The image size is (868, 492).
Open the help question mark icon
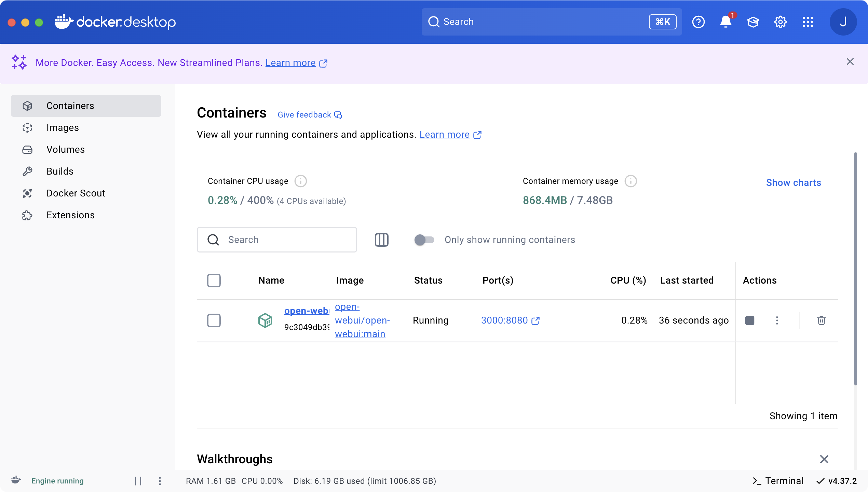tap(698, 22)
